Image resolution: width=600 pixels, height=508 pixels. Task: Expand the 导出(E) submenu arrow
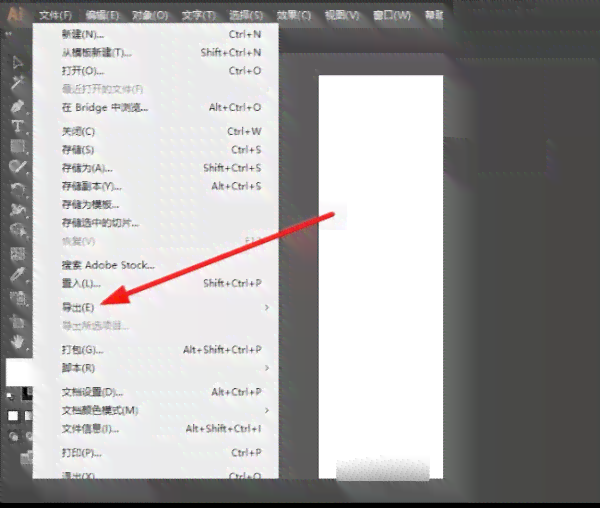[267, 308]
